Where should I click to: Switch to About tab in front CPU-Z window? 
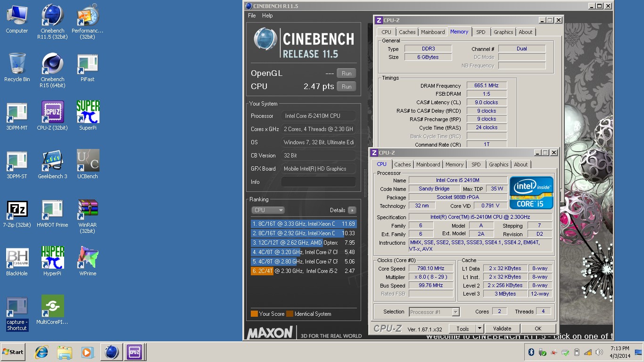pyautogui.click(x=521, y=165)
